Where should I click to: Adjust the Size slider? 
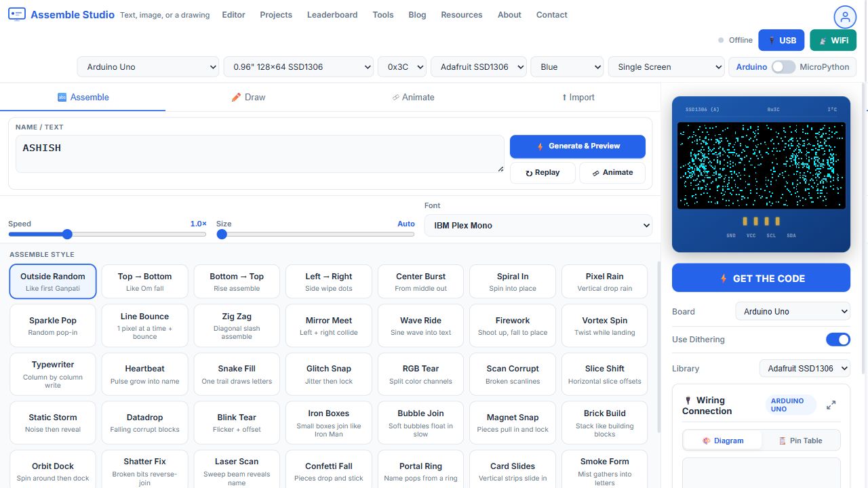coord(315,235)
